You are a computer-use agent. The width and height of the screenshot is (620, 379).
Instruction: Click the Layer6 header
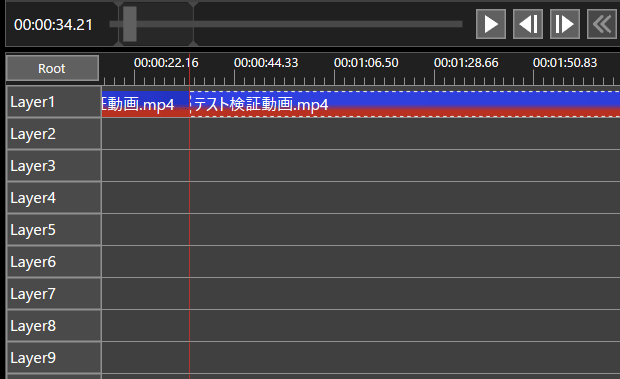tap(54, 262)
